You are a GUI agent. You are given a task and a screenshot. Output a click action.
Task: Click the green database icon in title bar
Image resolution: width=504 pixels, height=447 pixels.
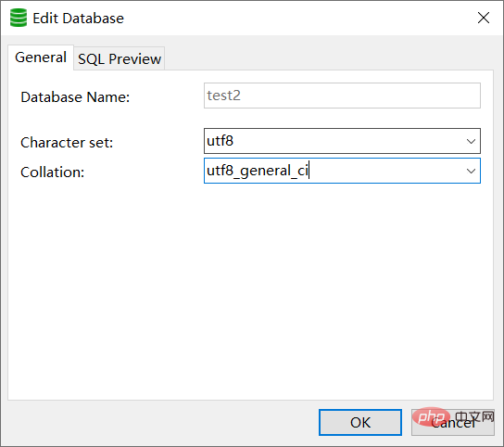click(x=19, y=18)
